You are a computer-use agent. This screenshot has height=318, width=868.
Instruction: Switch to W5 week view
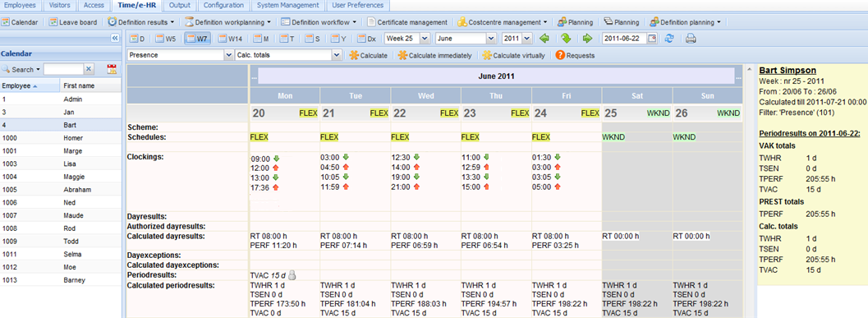pyautogui.click(x=166, y=39)
